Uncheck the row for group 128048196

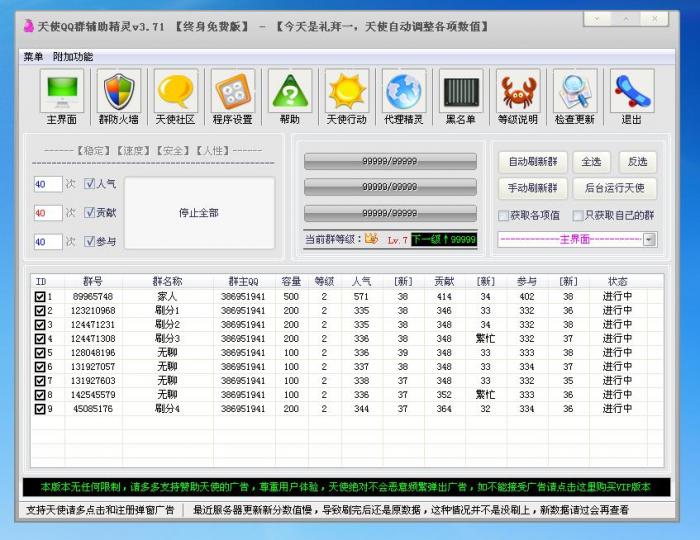[x=40, y=353]
